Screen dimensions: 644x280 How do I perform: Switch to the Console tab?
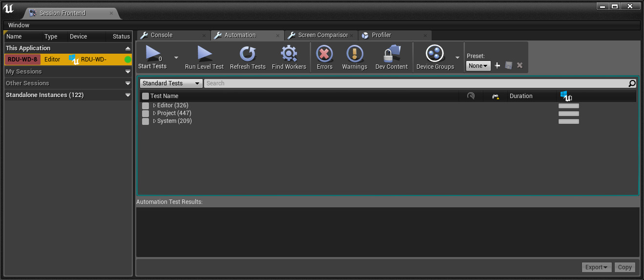[161, 35]
